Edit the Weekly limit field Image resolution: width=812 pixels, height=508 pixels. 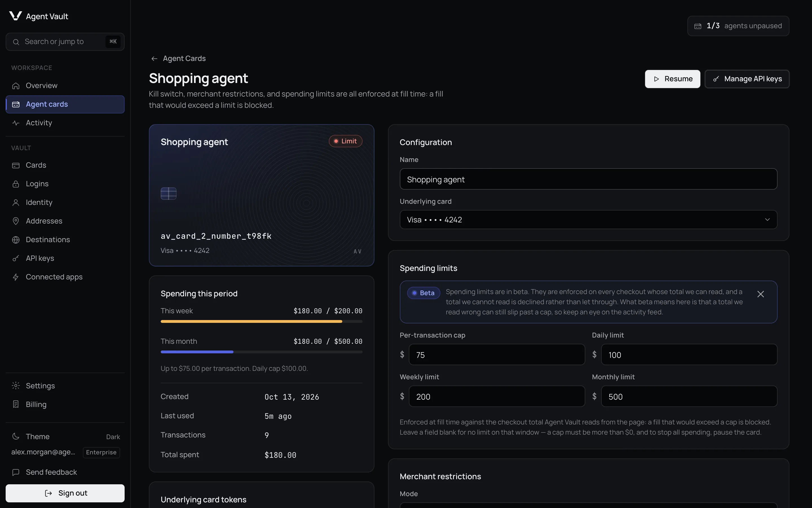pyautogui.click(x=497, y=397)
